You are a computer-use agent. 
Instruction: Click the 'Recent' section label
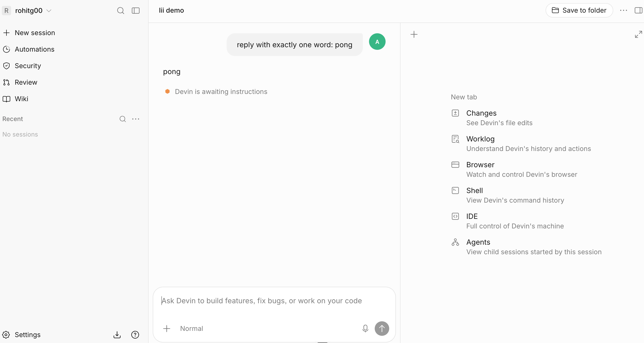click(13, 119)
